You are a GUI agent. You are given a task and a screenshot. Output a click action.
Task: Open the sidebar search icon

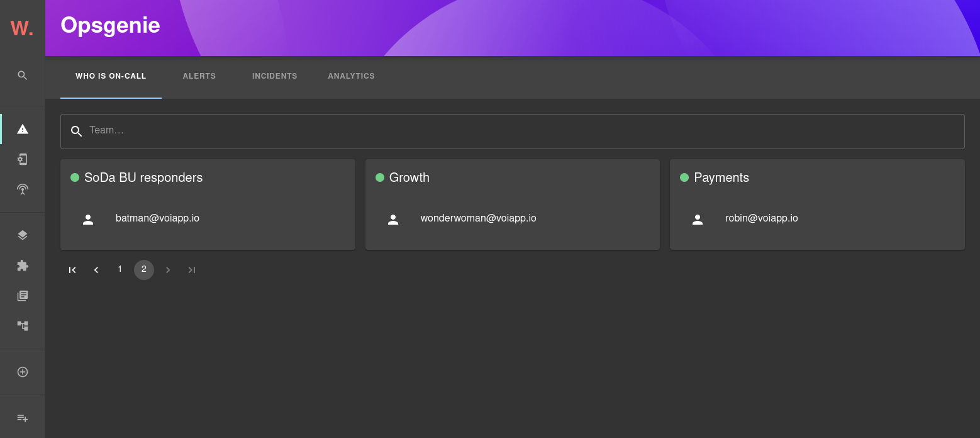tap(23, 76)
